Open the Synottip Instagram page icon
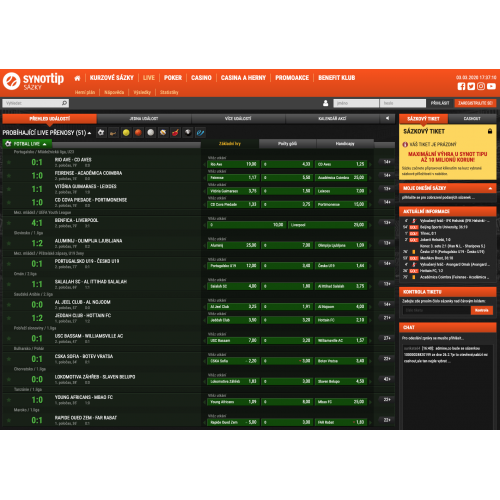The height and width of the screenshot is (500, 500). pos(481,86)
